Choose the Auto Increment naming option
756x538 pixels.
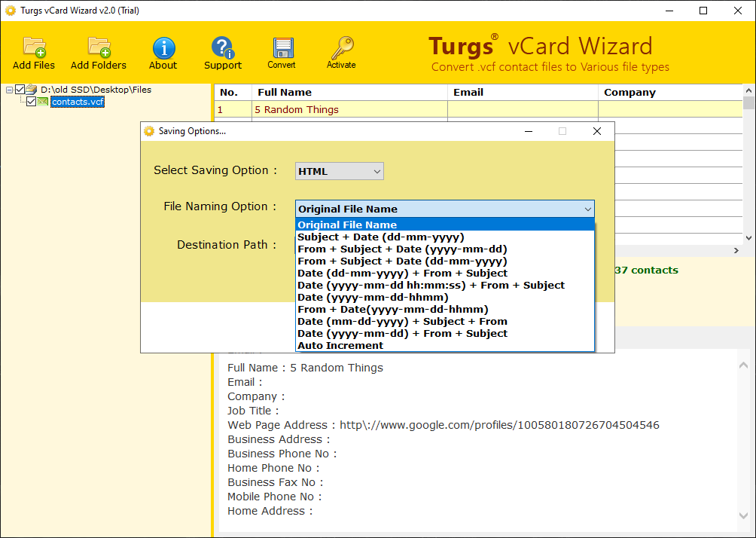445,345
